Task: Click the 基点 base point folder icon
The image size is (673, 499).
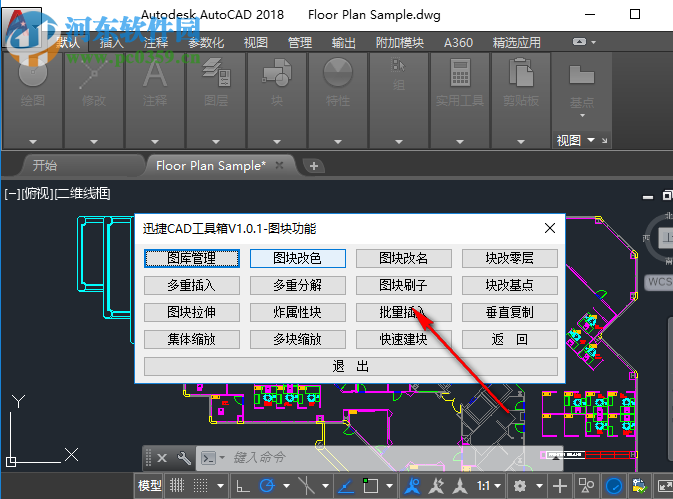Action: coord(582,75)
